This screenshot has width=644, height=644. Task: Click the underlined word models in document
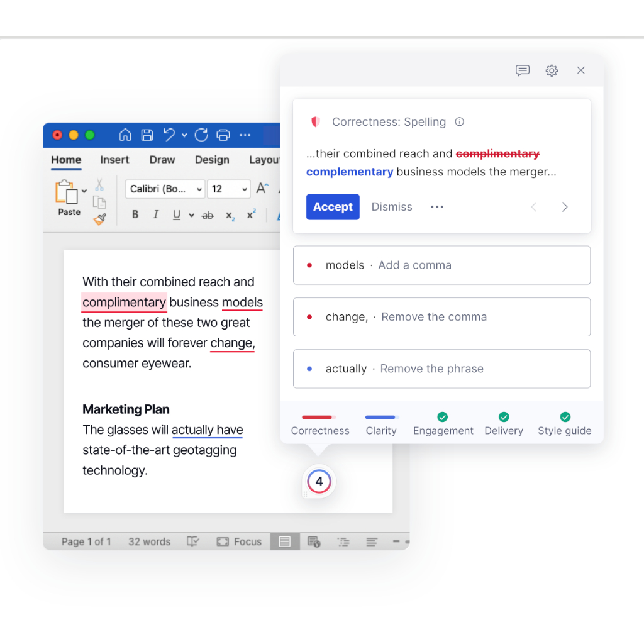[x=242, y=303]
